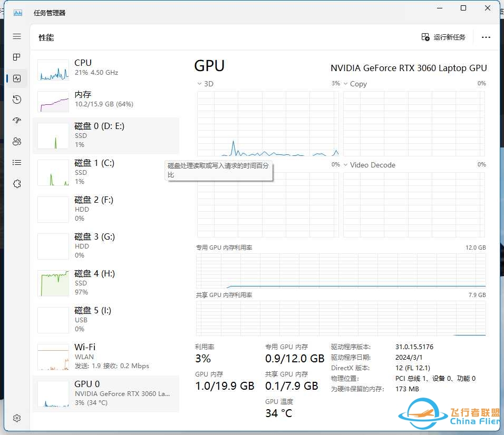Click the 利用率 3% value
Screen dimensions: 504x435
203,358
